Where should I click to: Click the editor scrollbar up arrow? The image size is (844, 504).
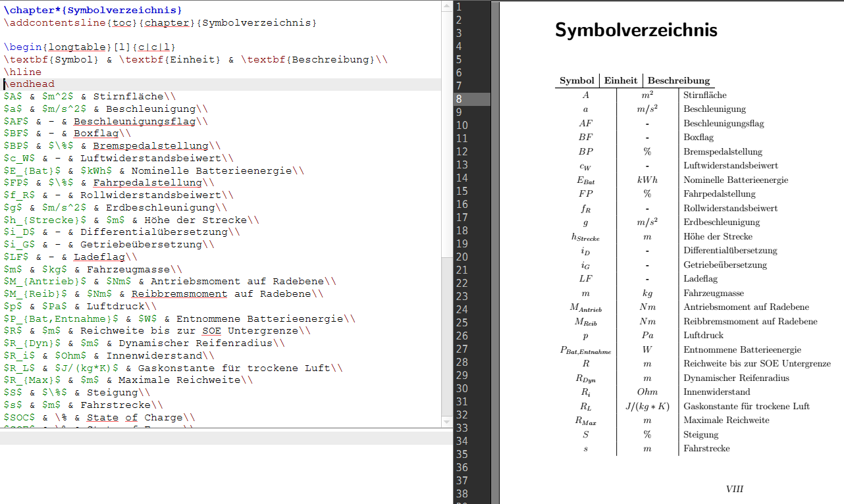point(446,6)
